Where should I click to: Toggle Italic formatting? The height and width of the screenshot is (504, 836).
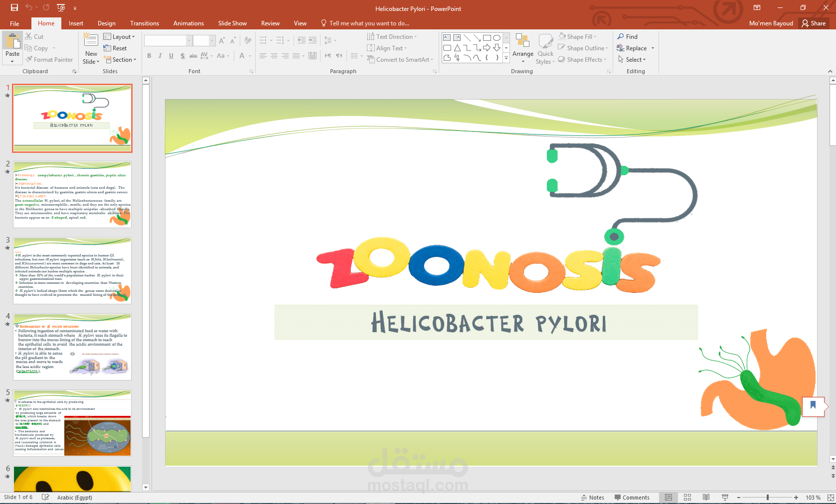160,56
